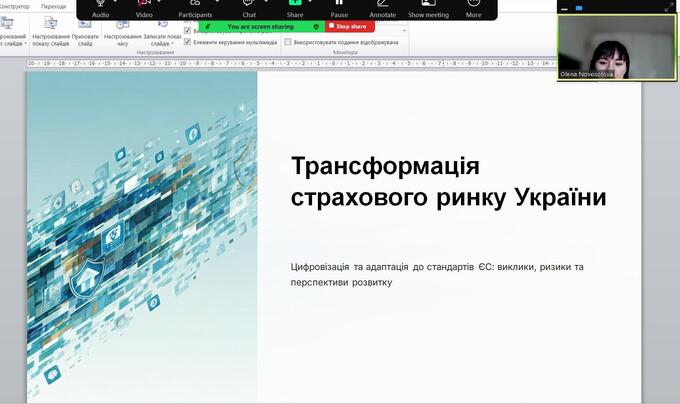Pause the screen share

pyautogui.click(x=339, y=5)
